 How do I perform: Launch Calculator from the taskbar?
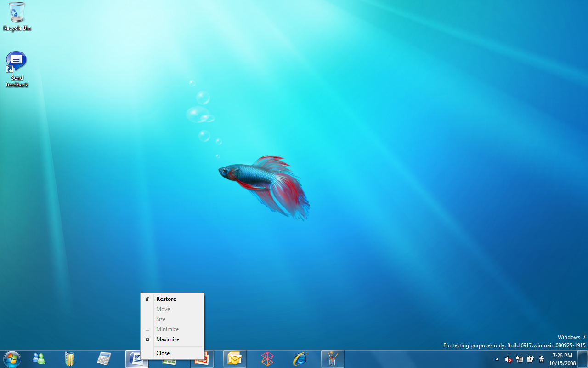click(104, 358)
